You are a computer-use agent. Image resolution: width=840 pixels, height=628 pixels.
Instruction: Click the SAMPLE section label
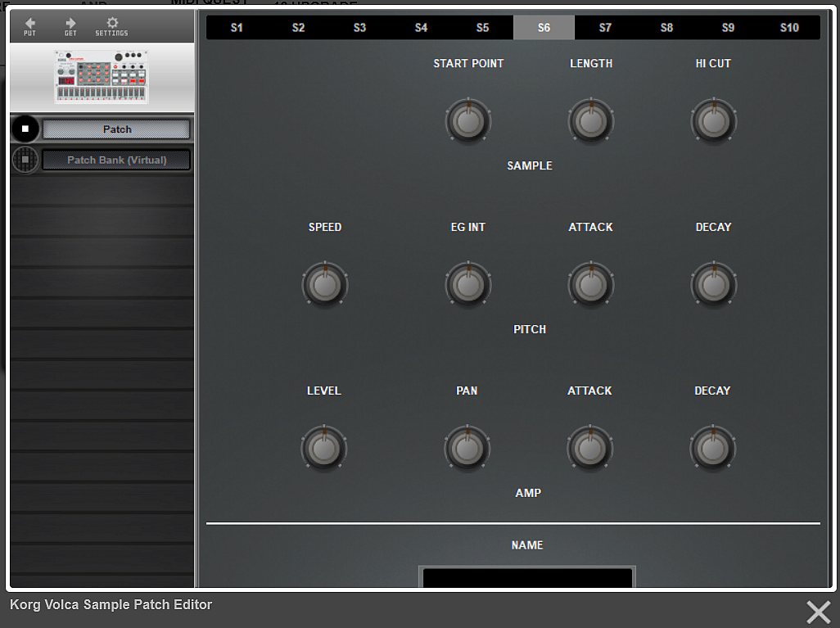pos(529,165)
